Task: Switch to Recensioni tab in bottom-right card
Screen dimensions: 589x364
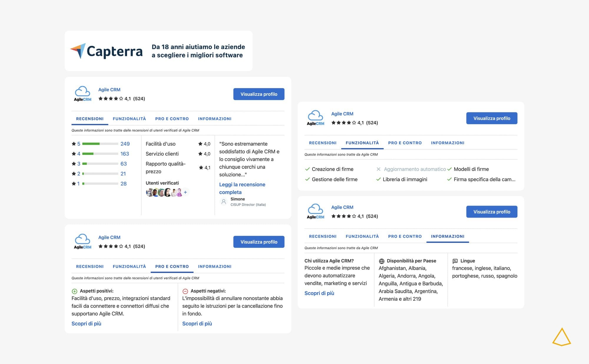Action: point(323,236)
